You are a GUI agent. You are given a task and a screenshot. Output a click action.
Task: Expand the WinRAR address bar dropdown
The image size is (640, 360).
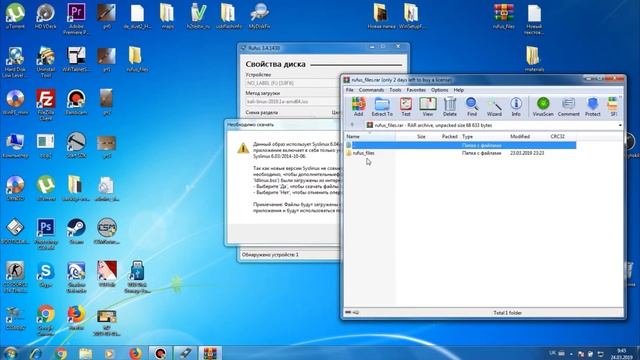(620, 125)
